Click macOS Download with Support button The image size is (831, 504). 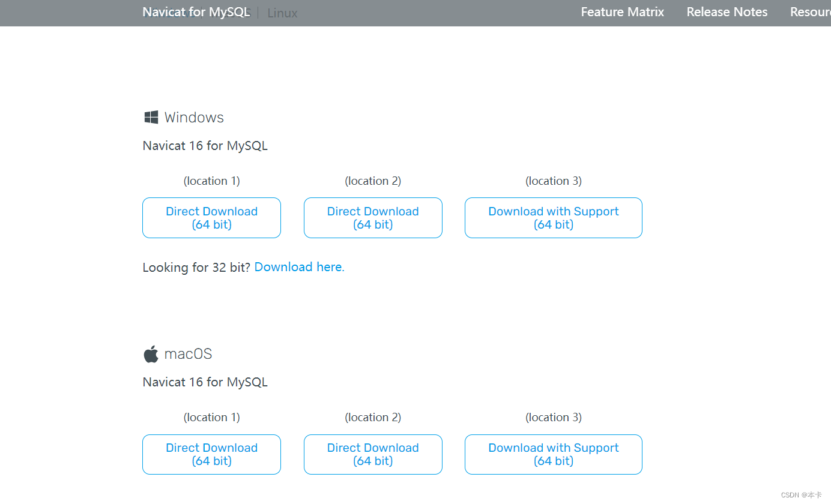554,454
